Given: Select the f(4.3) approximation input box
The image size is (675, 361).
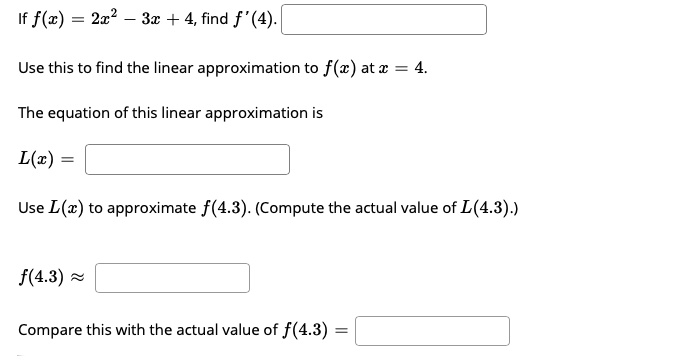Looking at the screenshot, I should 172,278.
